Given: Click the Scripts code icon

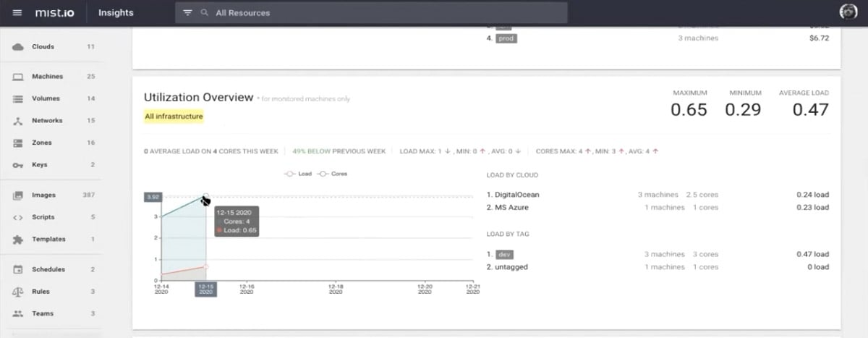Looking at the screenshot, I should point(18,217).
